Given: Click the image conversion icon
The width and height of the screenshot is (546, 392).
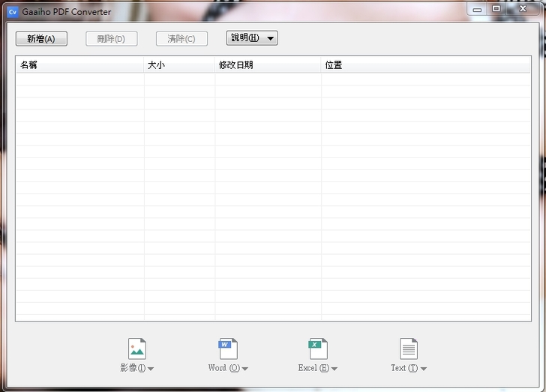Looking at the screenshot, I should [137, 349].
